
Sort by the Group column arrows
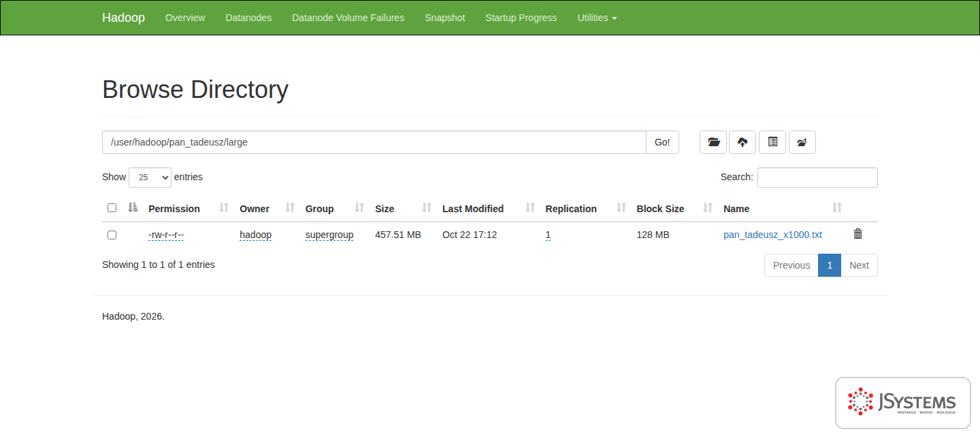point(360,208)
